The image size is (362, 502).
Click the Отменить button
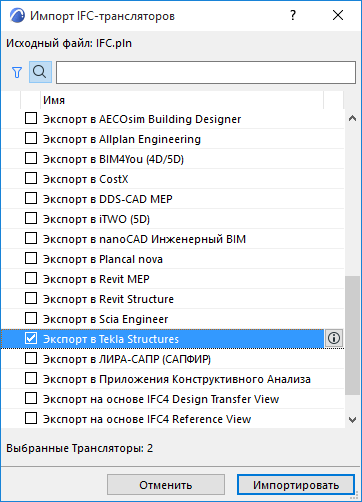[166, 485]
